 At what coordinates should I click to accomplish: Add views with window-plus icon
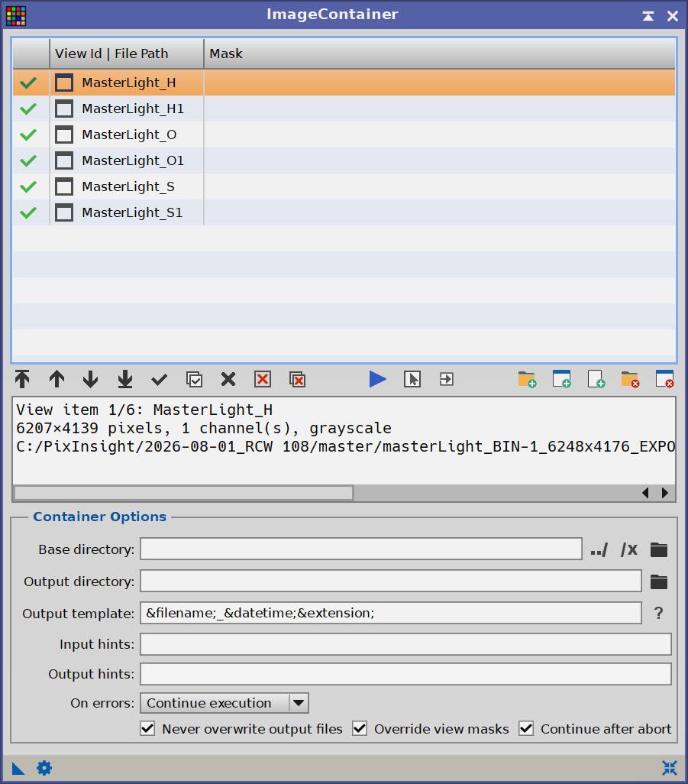[x=561, y=379]
